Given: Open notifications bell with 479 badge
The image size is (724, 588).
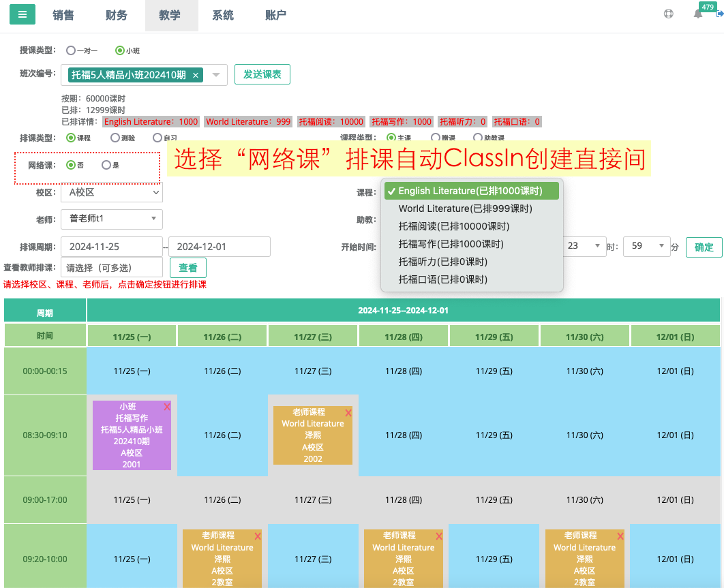Looking at the screenshot, I should tap(698, 14).
